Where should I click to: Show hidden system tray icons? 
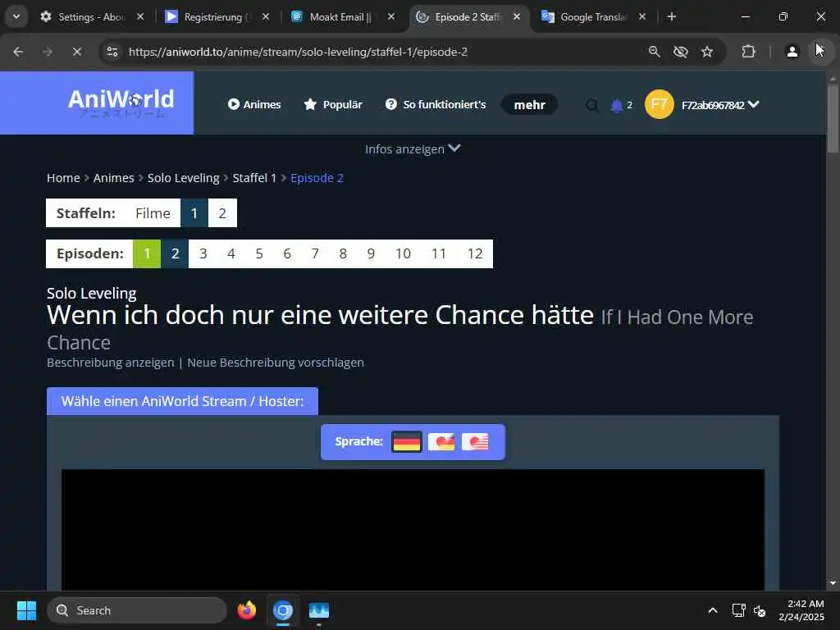point(713,610)
